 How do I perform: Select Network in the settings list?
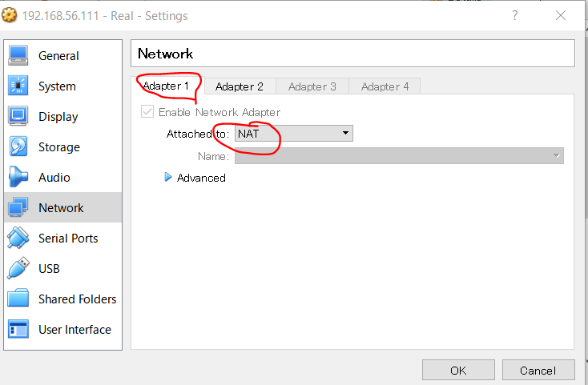tap(61, 207)
